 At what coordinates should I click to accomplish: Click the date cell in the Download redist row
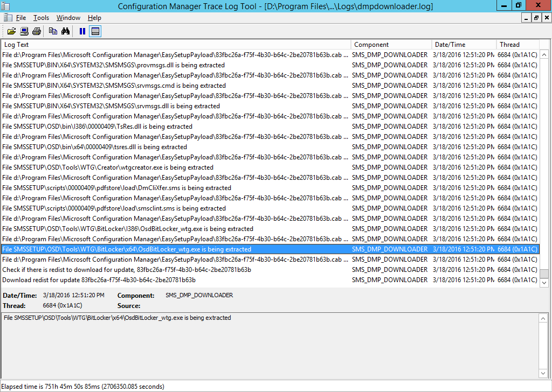(x=464, y=280)
